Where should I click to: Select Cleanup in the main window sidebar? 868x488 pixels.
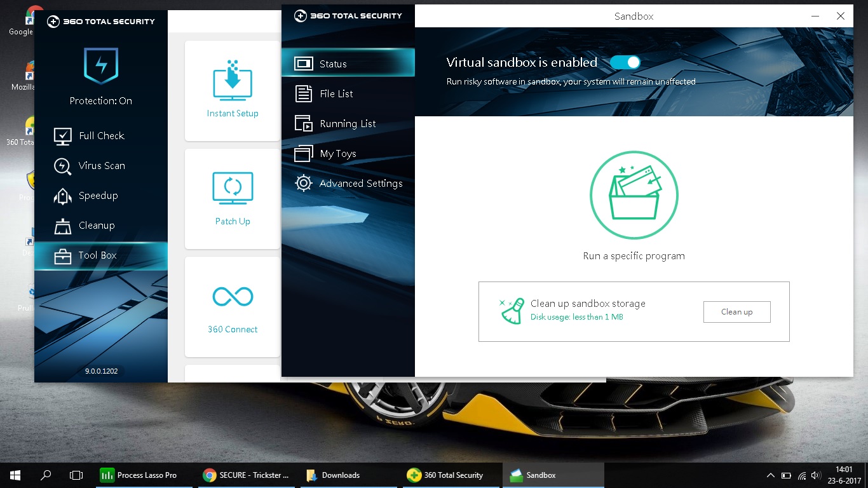click(101, 225)
